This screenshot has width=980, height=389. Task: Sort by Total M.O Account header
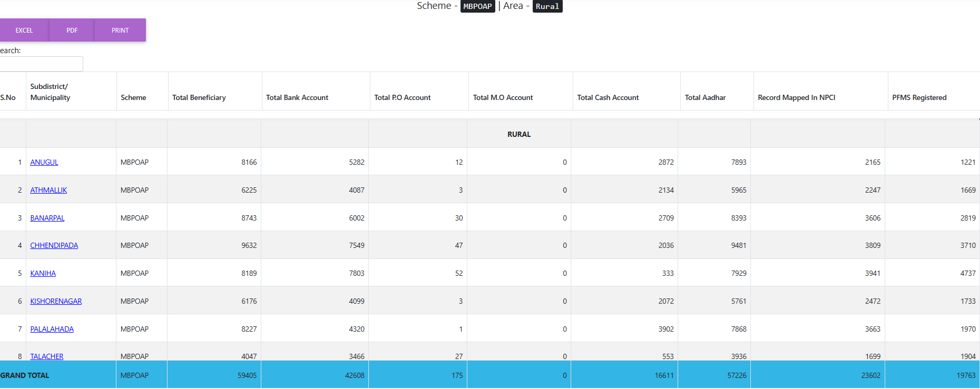(521, 92)
